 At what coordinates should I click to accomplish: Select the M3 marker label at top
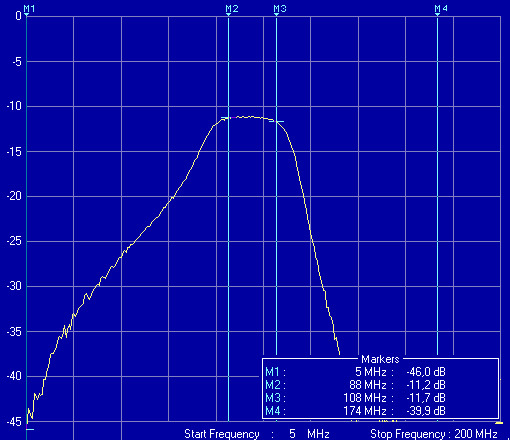pos(280,9)
